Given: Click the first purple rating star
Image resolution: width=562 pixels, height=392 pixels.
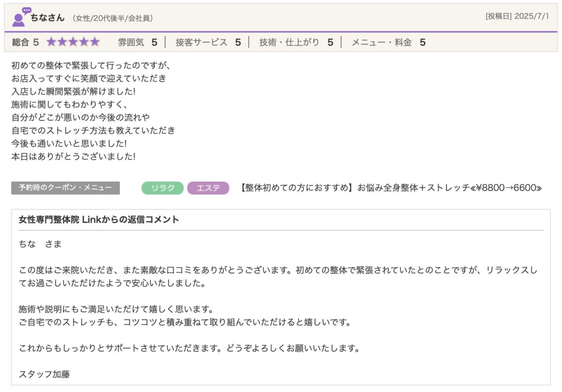Looking at the screenshot, I should click(x=51, y=43).
